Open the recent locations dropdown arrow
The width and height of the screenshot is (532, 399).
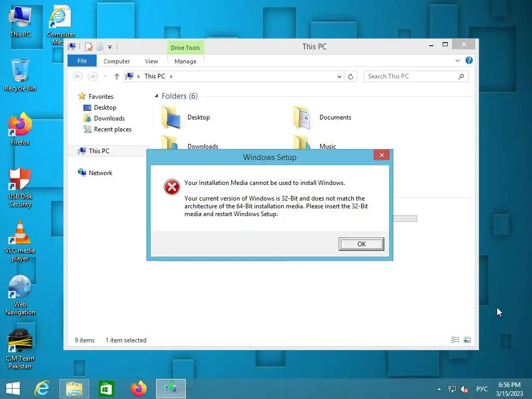point(105,76)
